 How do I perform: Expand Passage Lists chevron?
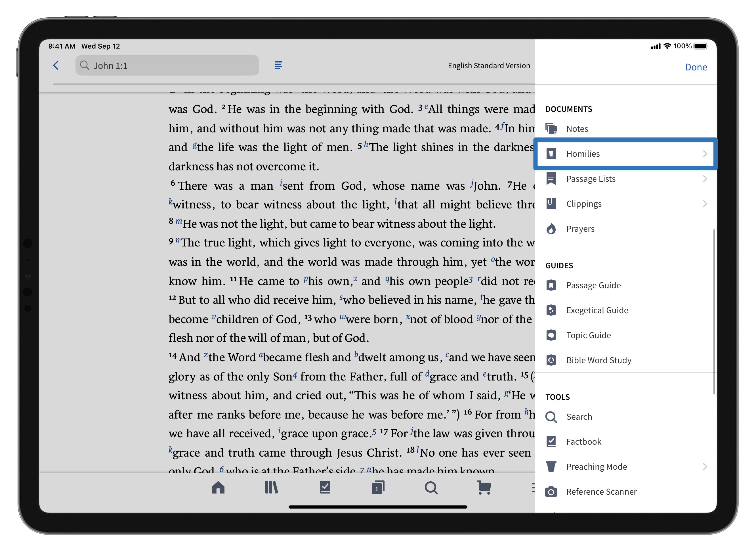click(705, 179)
